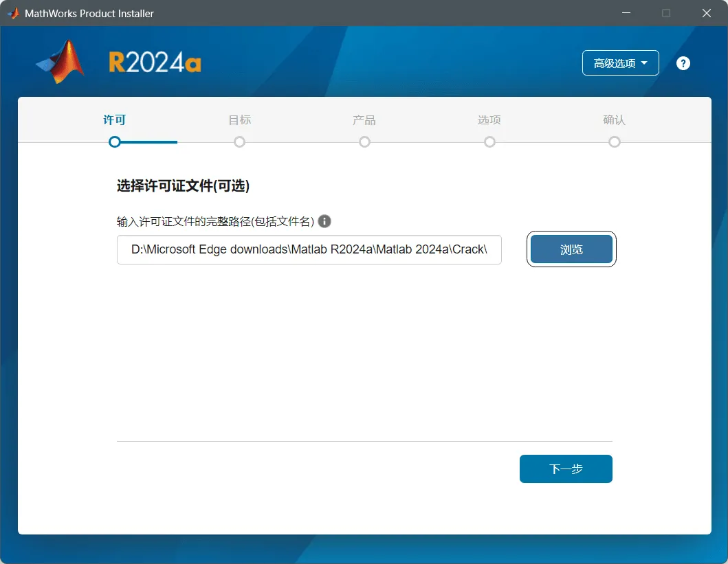The image size is (728, 564).
Task: Click the 产品 progress step circle
Action: click(364, 142)
